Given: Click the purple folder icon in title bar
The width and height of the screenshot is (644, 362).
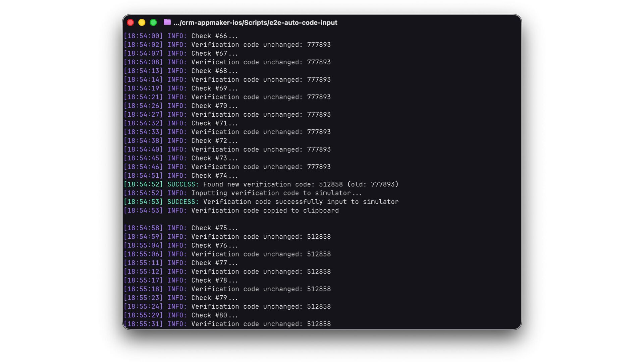Looking at the screenshot, I should pyautogui.click(x=167, y=22).
